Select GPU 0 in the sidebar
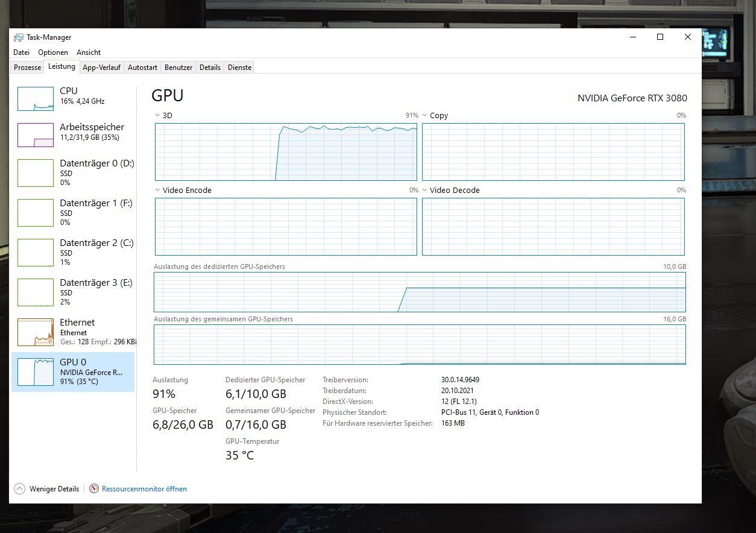 73,371
